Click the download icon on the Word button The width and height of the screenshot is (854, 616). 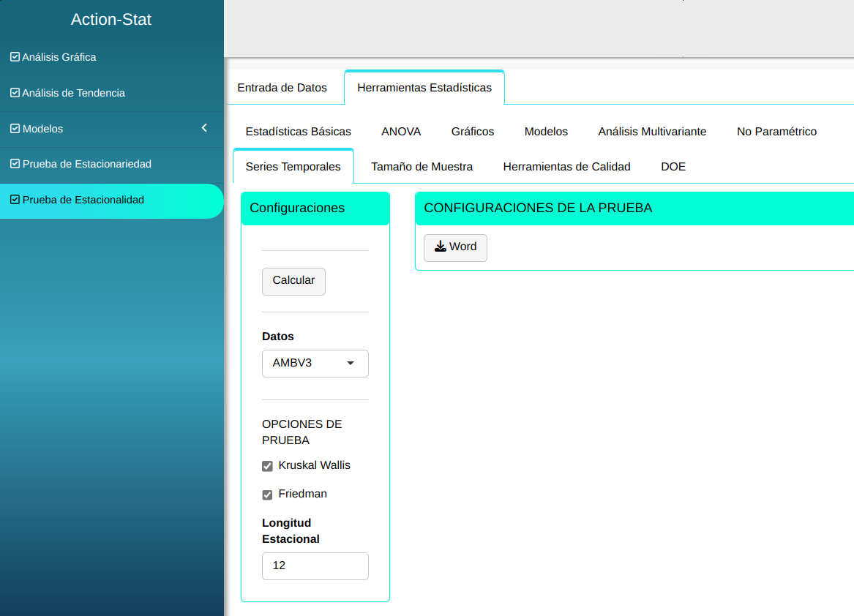(x=440, y=247)
